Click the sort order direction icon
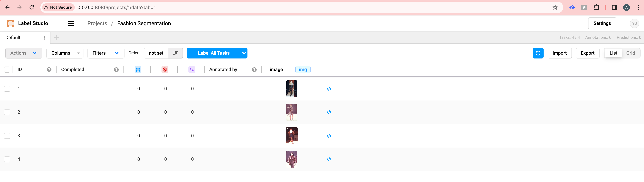 click(x=175, y=53)
